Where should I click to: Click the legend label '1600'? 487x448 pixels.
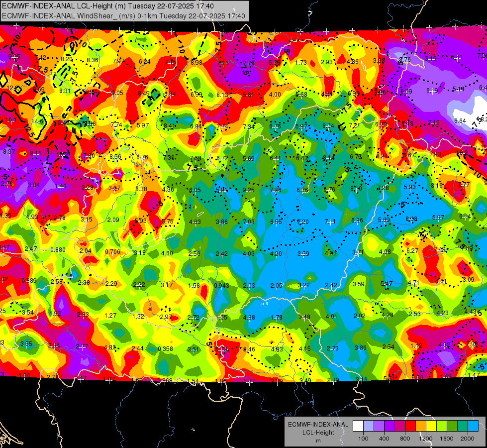(446, 439)
